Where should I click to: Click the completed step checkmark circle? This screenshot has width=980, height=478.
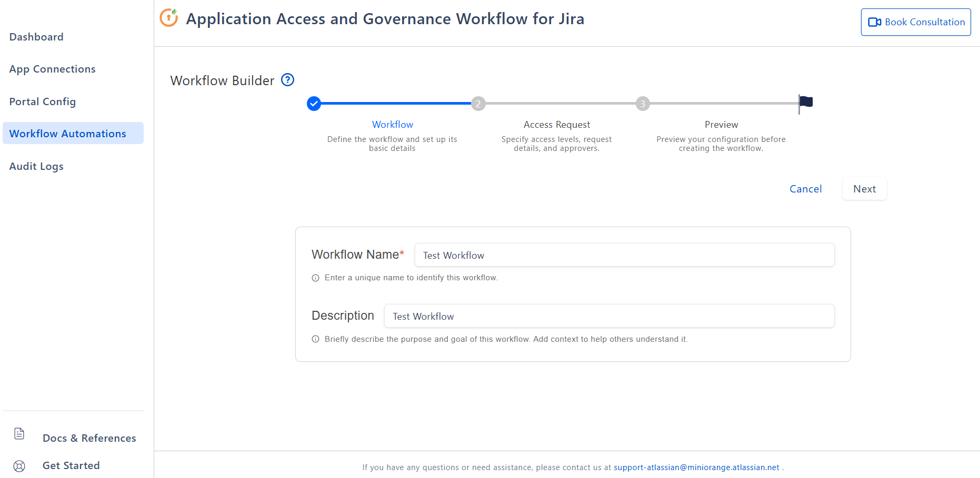click(x=314, y=104)
